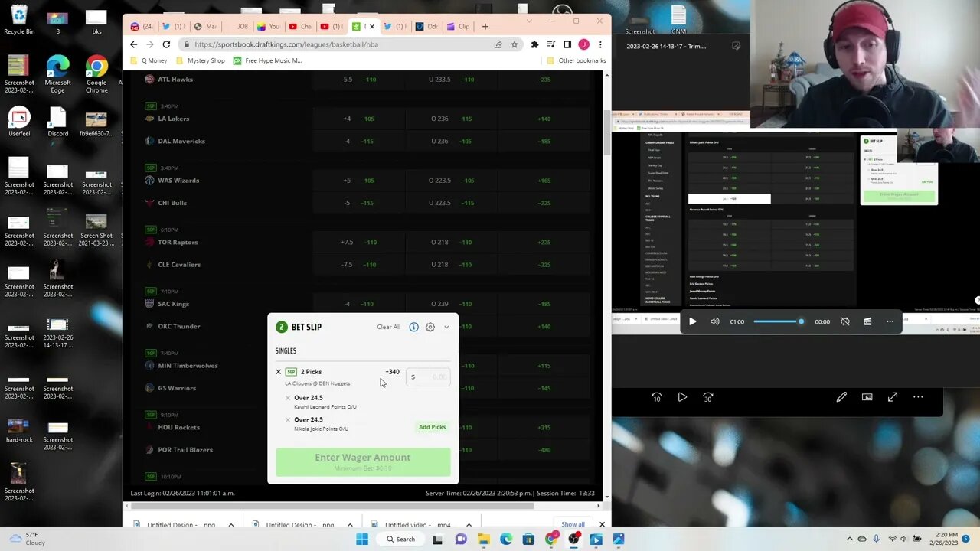Show hidden system tray icons
This screenshot has width=980, height=551.
click(849, 540)
